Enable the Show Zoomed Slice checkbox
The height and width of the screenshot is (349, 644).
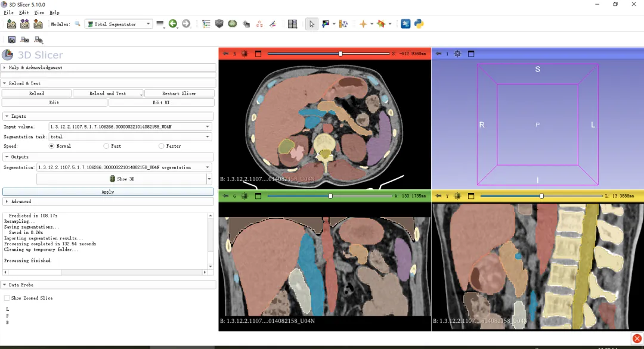[7, 298]
